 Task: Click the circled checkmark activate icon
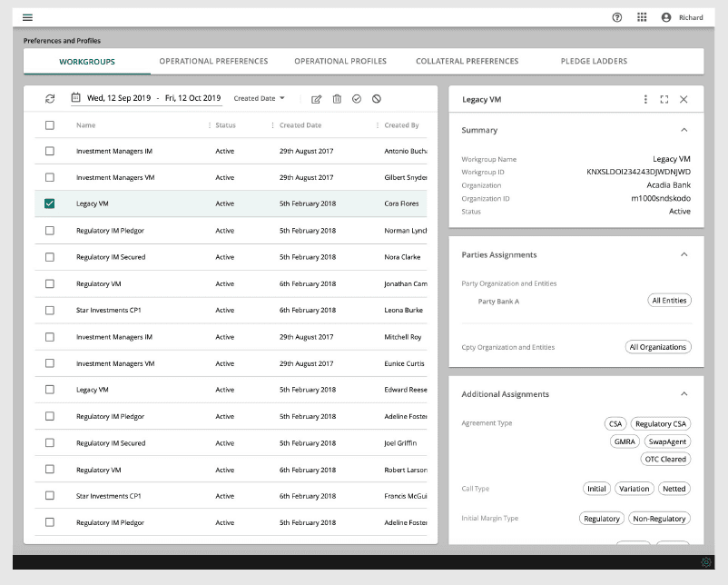(x=357, y=99)
